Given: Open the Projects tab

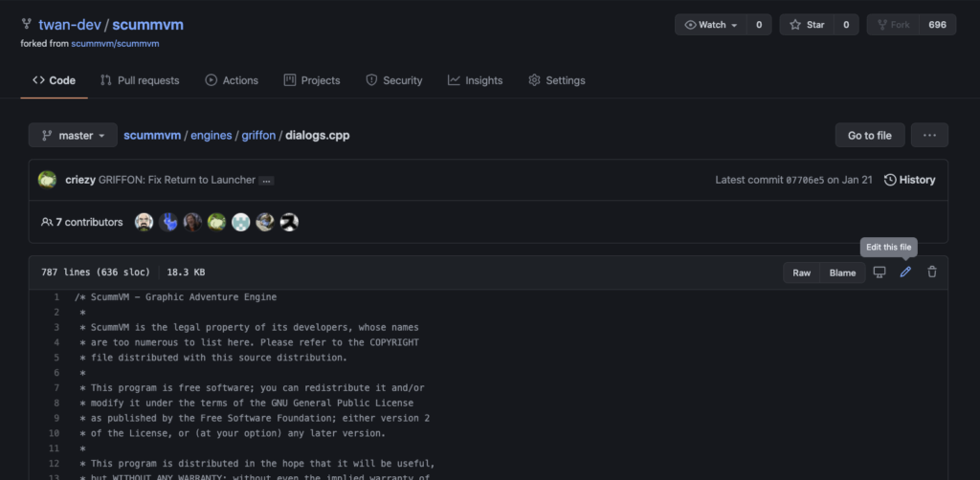Looking at the screenshot, I should pyautogui.click(x=312, y=80).
